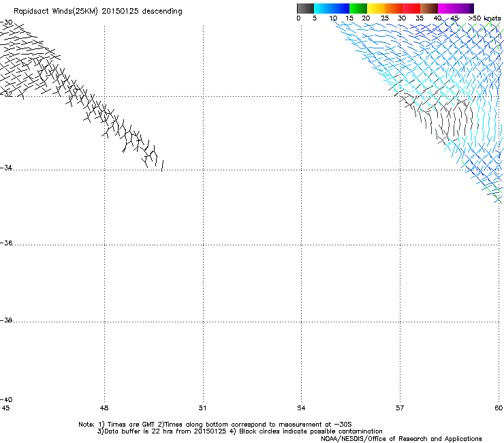Viewport: 504px width, 443px height.
Task: Click the longitude label 54
Action: pyautogui.click(x=301, y=408)
